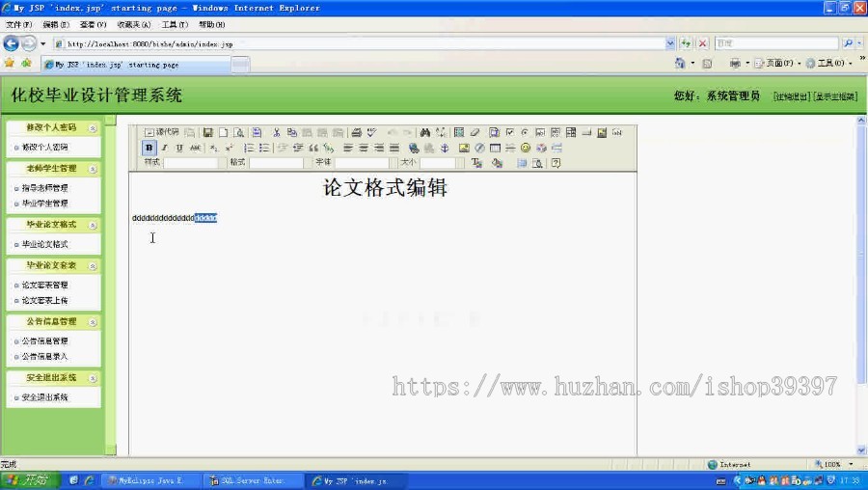
Task: Toggle Superscript formatting
Action: 230,148
